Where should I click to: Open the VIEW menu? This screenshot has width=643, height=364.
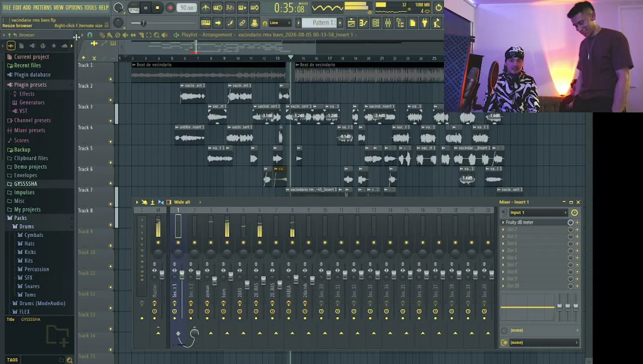pos(59,8)
